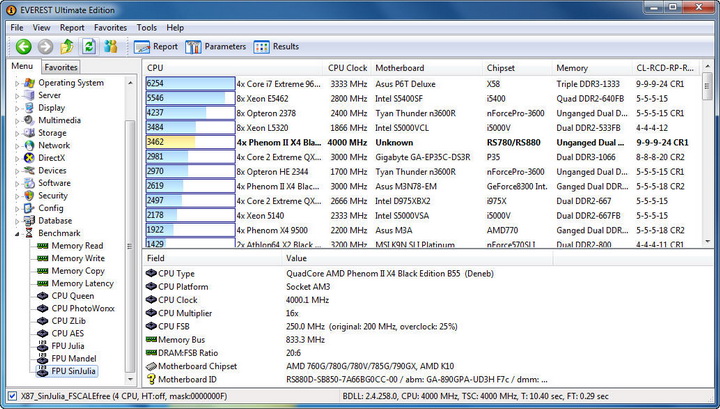Click the 'Socket AM3' value

click(308, 286)
